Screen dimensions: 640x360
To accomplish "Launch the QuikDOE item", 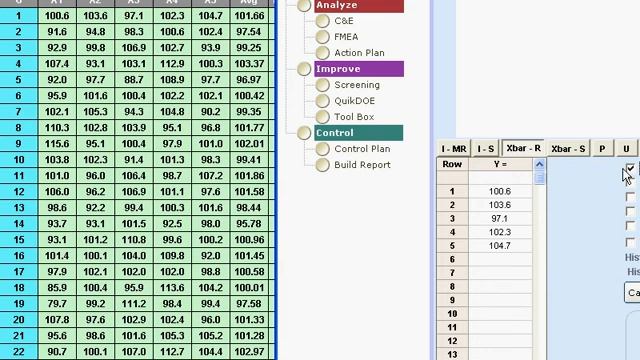I will pos(354,101).
